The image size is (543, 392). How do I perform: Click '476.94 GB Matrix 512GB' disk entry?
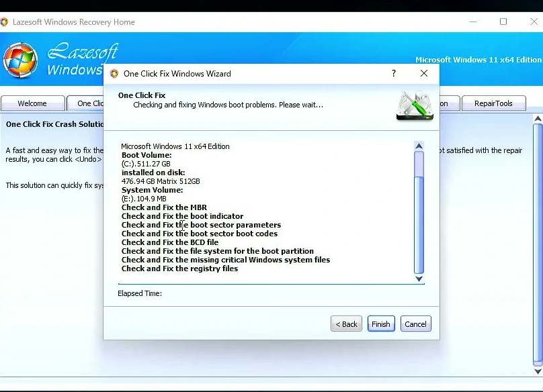161,181
